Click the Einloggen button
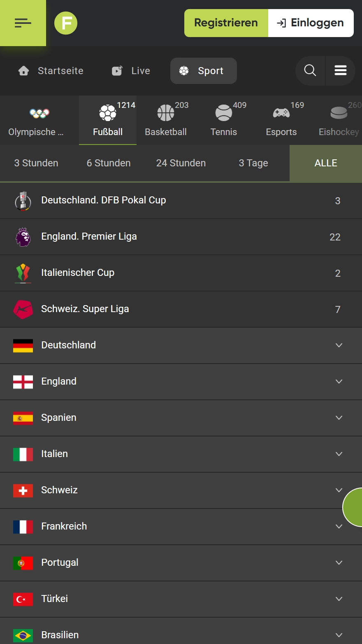Screen dimensions: 362x644 click(x=311, y=23)
